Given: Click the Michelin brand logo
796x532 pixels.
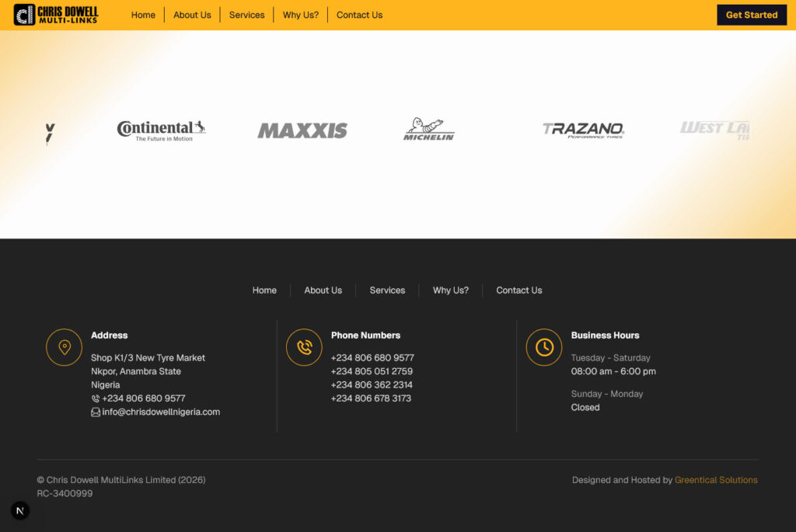Looking at the screenshot, I should (x=428, y=130).
